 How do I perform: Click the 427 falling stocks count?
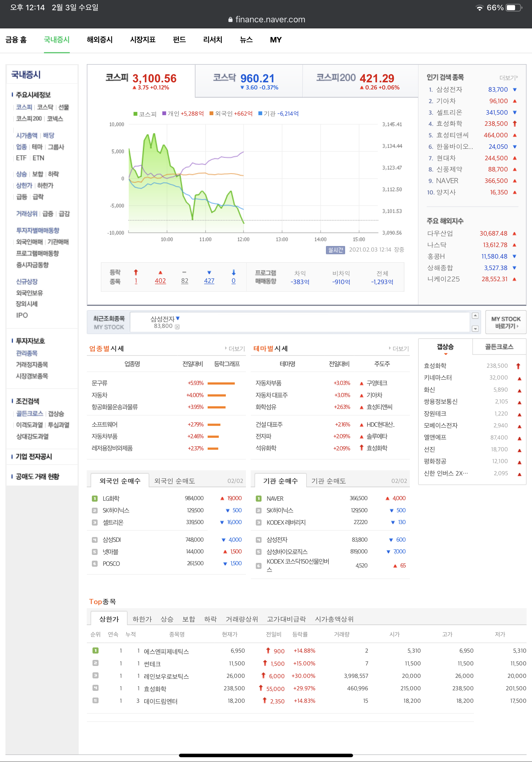tap(209, 281)
